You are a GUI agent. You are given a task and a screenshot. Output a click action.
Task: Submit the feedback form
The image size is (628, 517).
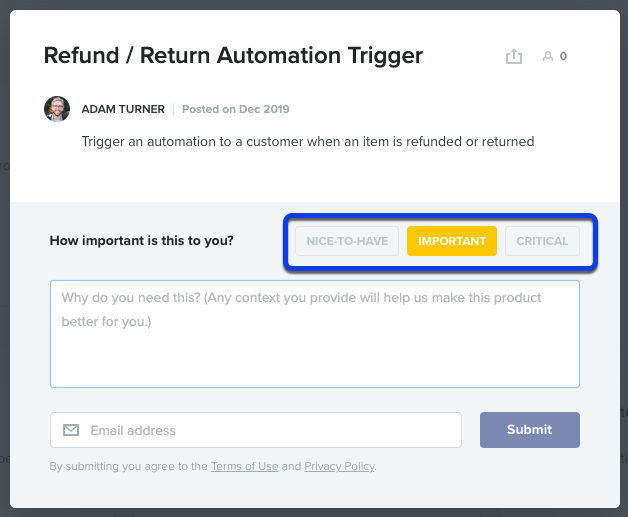[529, 430]
